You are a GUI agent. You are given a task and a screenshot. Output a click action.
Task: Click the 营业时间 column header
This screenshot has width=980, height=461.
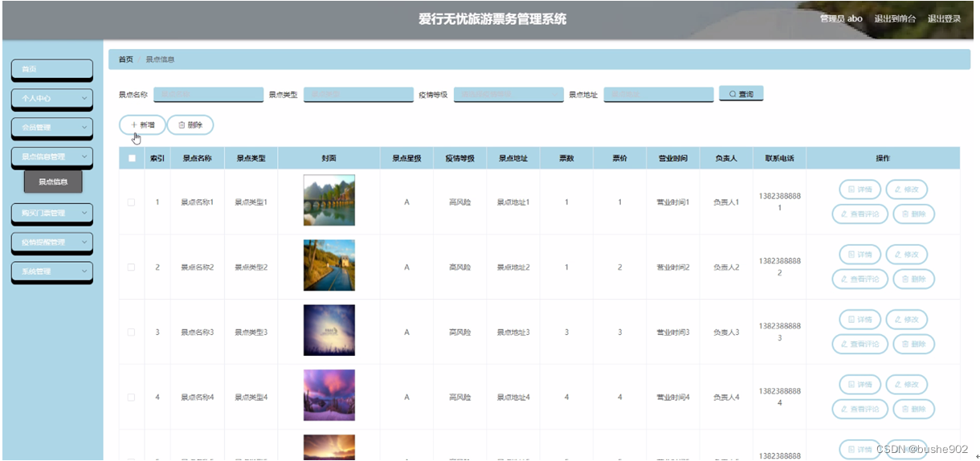(x=672, y=158)
